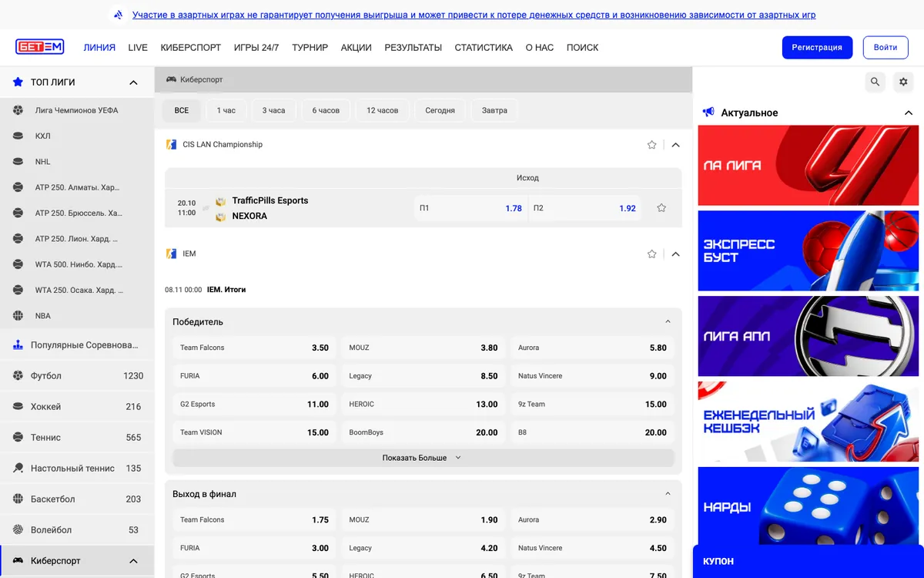
Task: Open the search magnifier icon
Action: tap(875, 82)
